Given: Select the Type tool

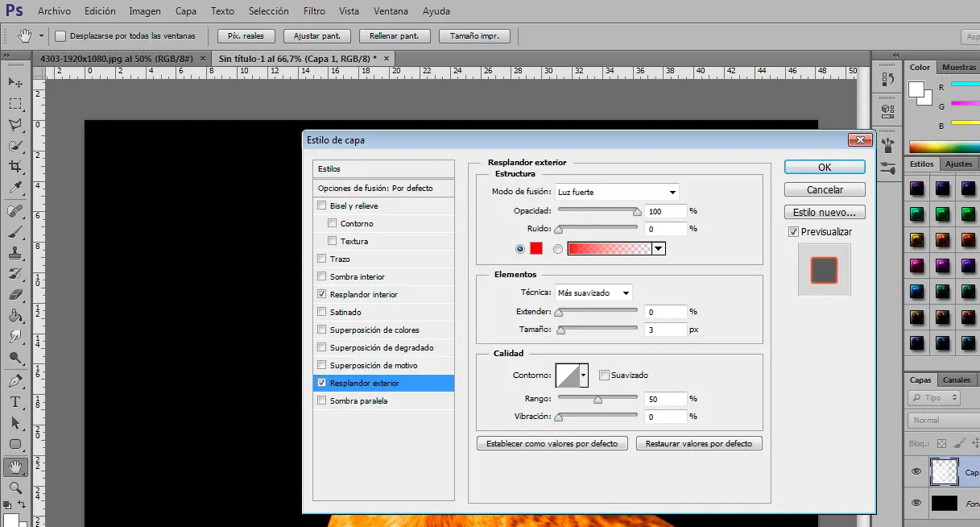Looking at the screenshot, I should [15, 402].
